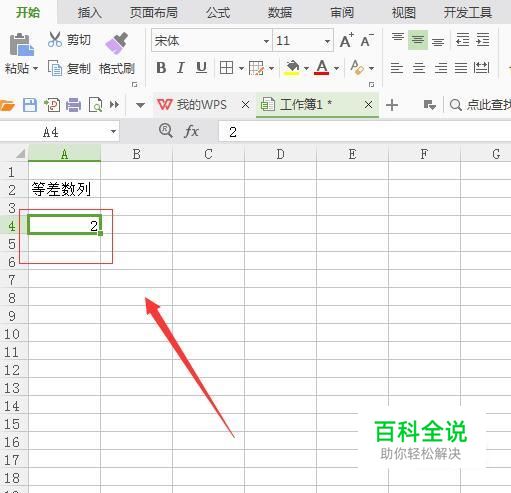The height and width of the screenshot is (493, 511).
Task: Select the Format Painter brush
Action: tap(117, 43)
